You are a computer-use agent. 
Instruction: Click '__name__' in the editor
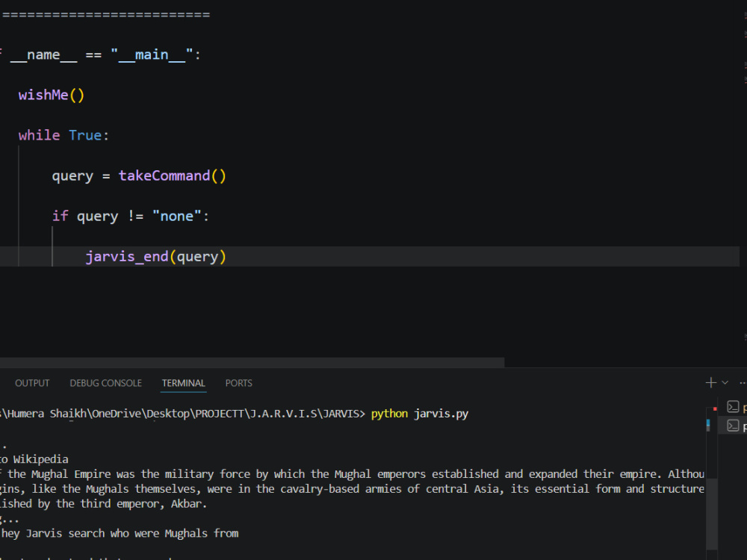click(43, 55)
